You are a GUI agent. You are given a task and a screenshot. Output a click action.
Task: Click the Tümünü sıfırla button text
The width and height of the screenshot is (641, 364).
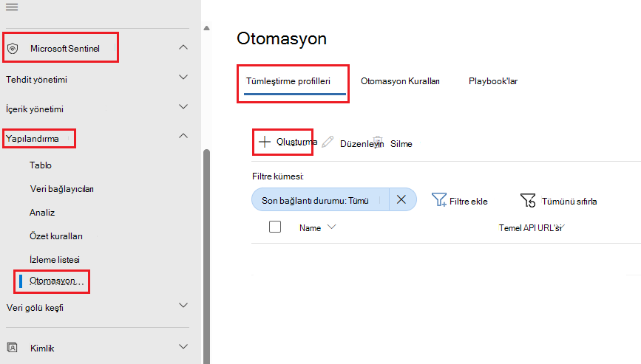point(569,201)
